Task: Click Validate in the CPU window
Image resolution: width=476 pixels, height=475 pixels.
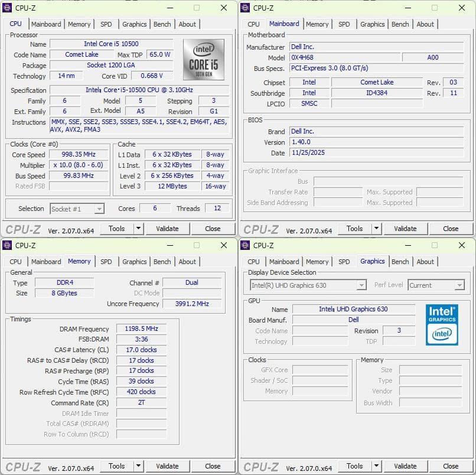Action: click(x=167, y=229)
